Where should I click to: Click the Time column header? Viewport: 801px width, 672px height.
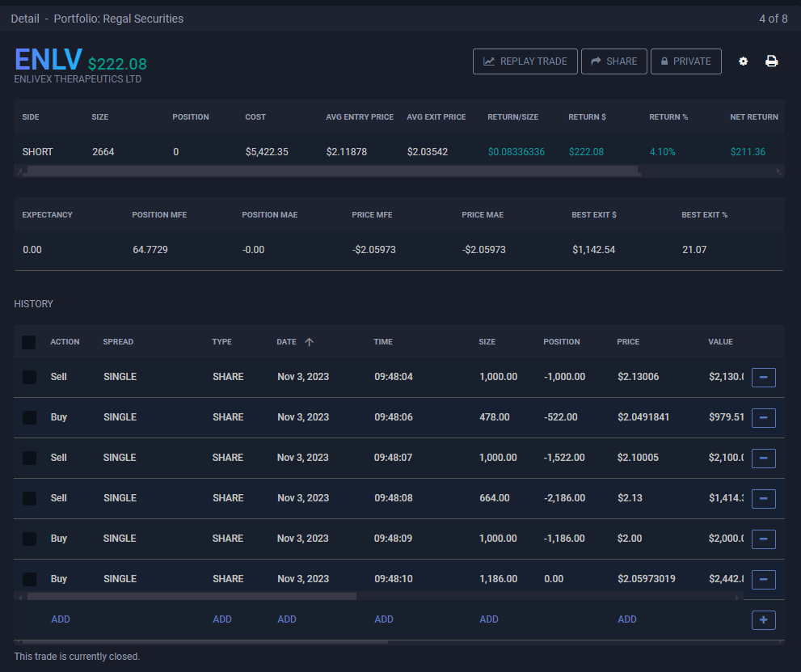click(x=383, y=342)
